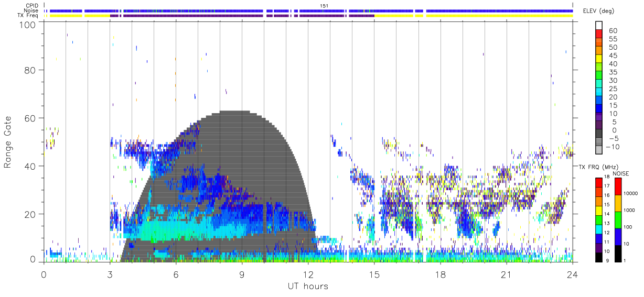Click the '17' label on TX FRQ colorbar
The height and width of the screenshot is (297, 644).
pos(607,186)
